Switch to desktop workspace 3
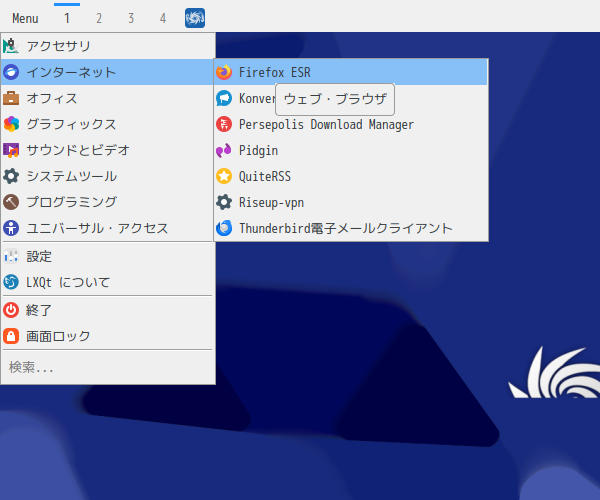 [x=131, y=18]
